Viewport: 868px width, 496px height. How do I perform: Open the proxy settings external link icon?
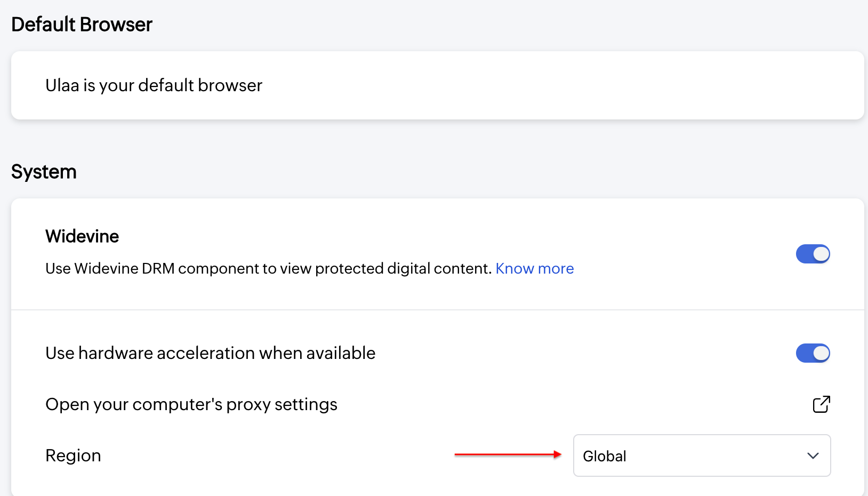(821, 404)
